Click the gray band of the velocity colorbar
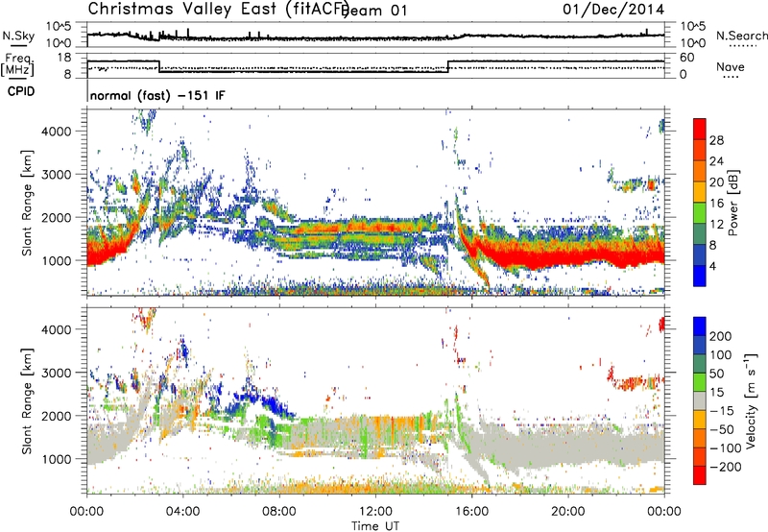Screen dimensions: 768x532 click(x=700, y=401)
